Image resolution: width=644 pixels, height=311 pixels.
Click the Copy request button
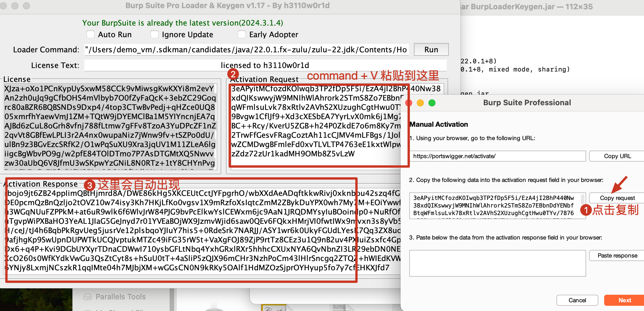click(617, 198)
